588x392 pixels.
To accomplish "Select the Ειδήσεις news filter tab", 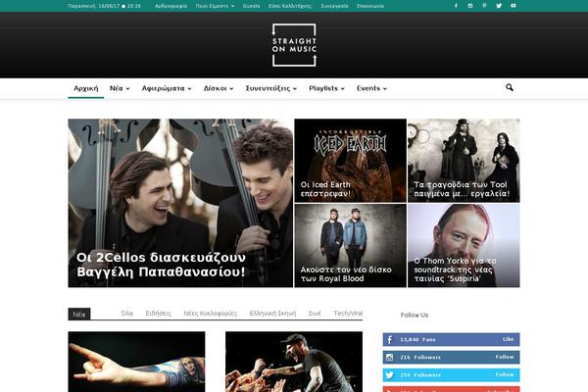I will [158, 314].
